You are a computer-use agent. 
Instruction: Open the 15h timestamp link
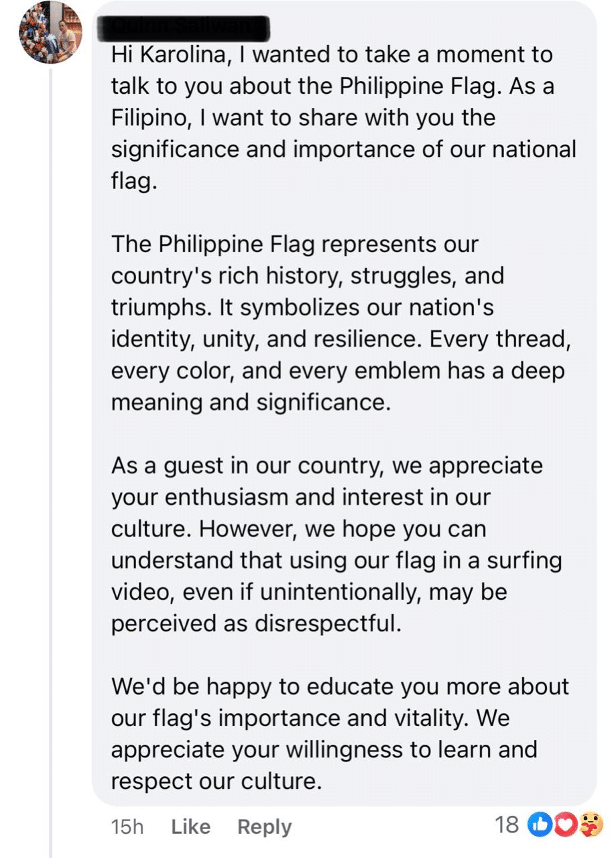click(x=127, y=827)
